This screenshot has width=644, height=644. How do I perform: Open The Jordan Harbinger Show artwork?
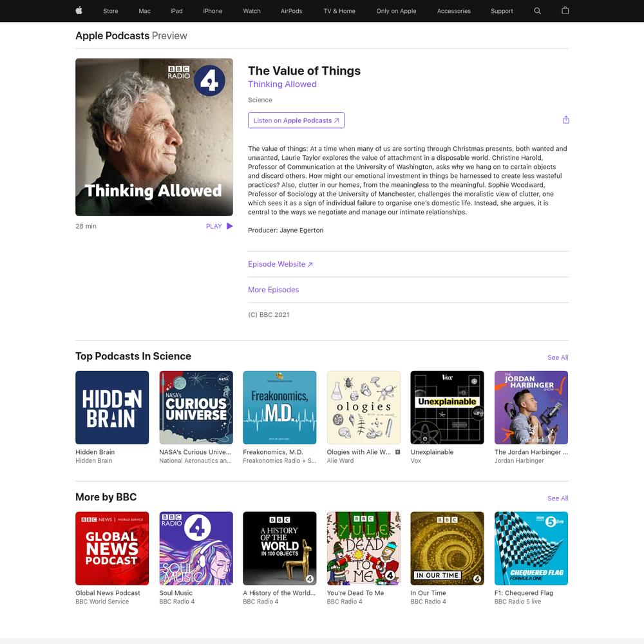pos(531,408)
